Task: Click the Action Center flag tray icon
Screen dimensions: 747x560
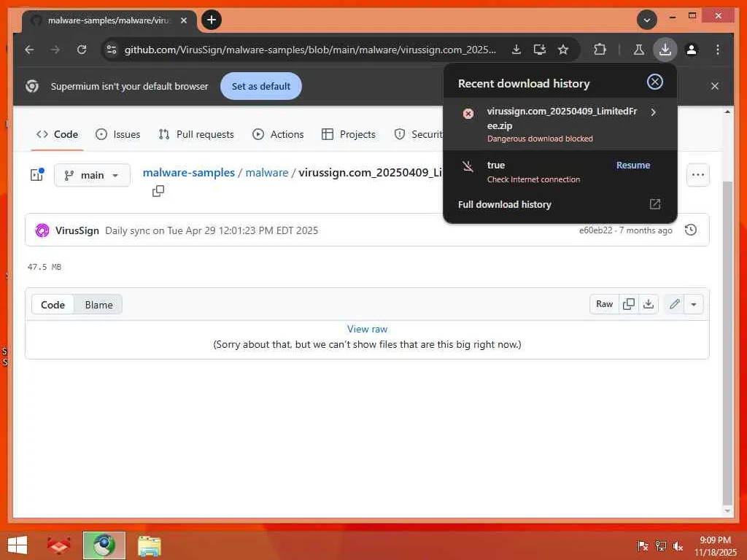Action: click(643, 546)
